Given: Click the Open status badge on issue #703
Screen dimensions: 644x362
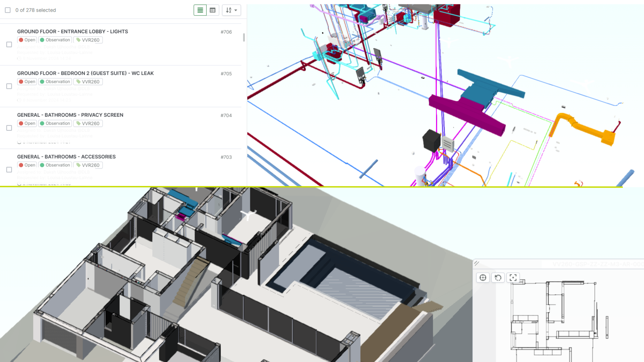Looking at the screenshot, I should 27,165.
